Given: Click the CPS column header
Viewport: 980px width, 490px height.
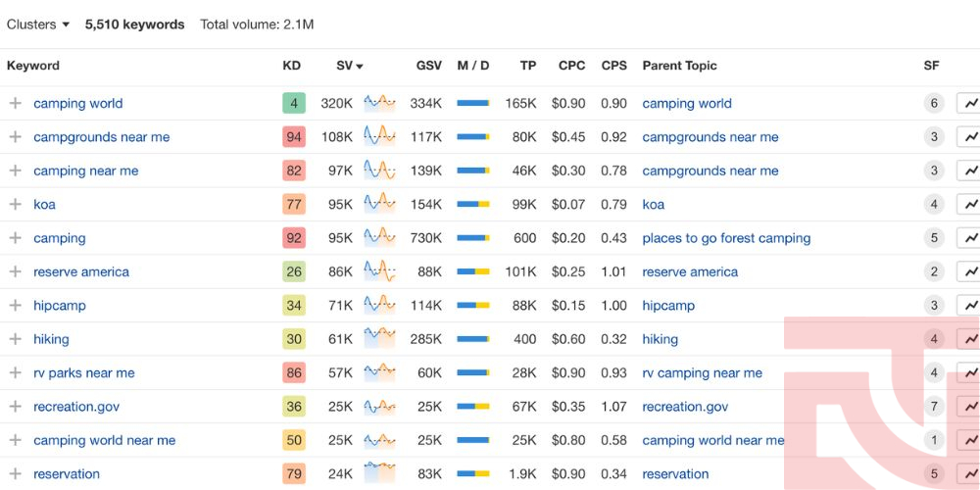Looking at the screenshot, I should pos(613,66).
